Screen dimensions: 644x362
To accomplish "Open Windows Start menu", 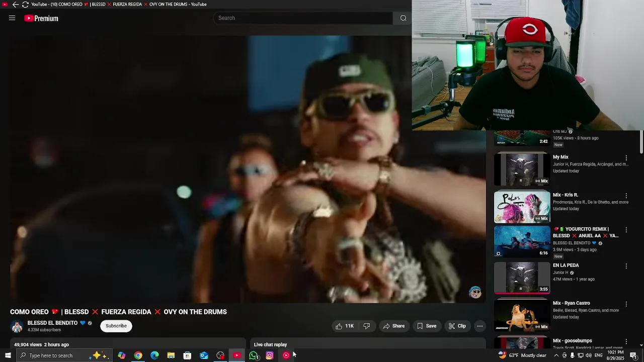I will 8,355.
